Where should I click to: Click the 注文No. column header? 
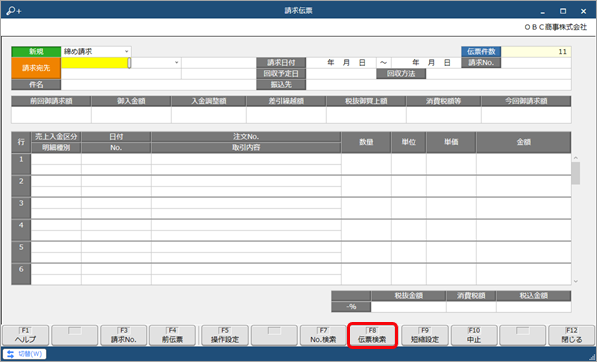tap(246, 137)
